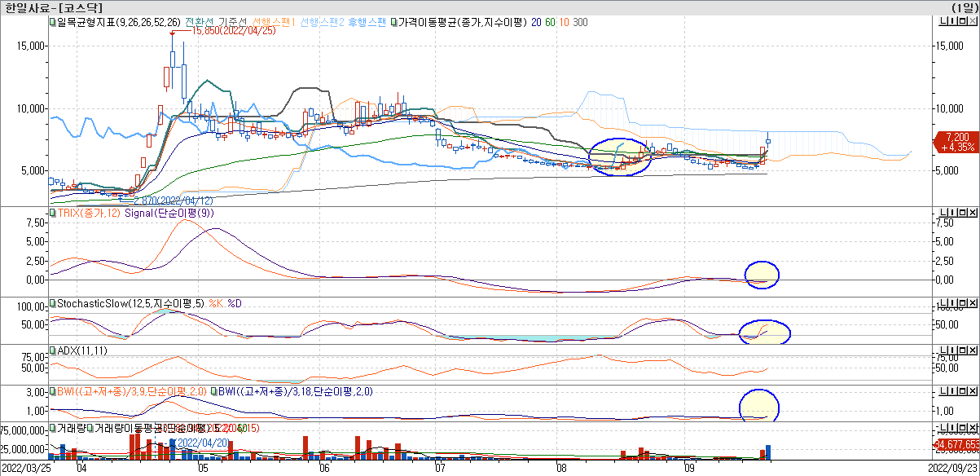
Task: Click moving average period 20 legend
Action: point(537,23)
